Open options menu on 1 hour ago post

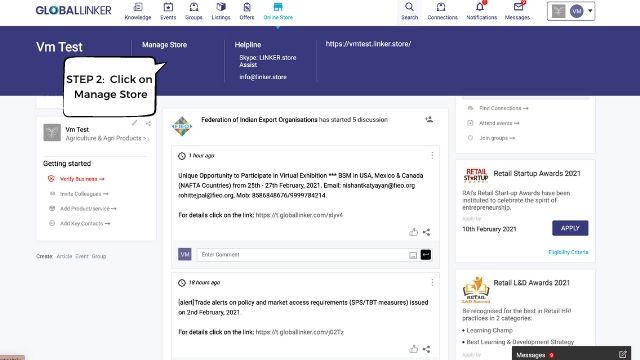tap(432, 156)
